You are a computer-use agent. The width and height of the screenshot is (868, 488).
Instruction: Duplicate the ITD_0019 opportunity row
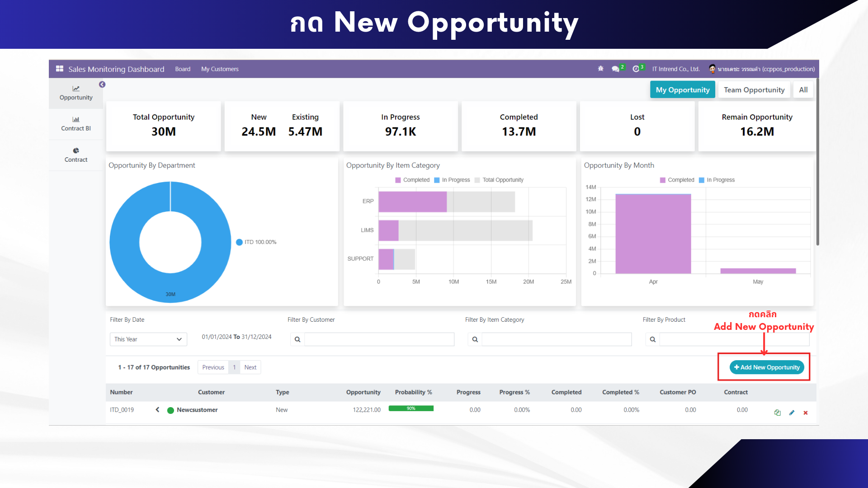click(777, 413)
